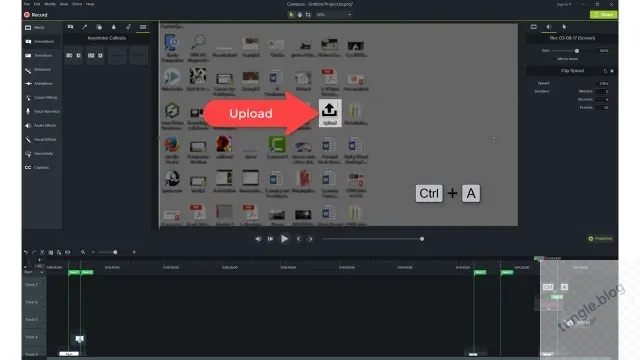Viewport: 640px width, 360px height.
Task: Click the playback scrubber handle
Action: (x=422, y=239)
